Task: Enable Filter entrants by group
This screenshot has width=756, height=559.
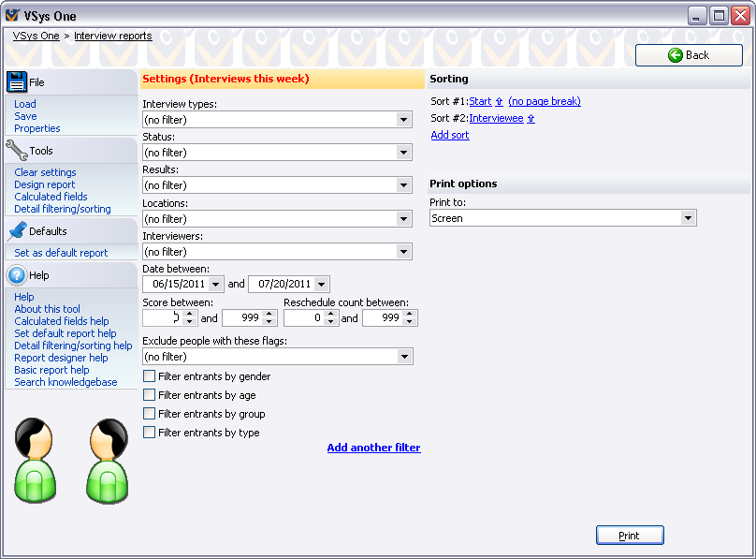Action: point(150,414)
